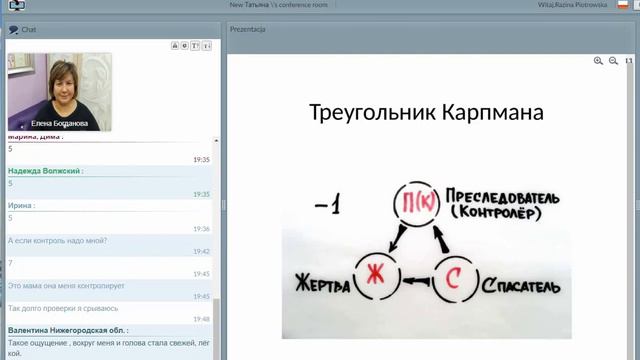Click the splitter handle between chat and presentation
This screenshot has height=360, width=640.
tap(224, 204)
